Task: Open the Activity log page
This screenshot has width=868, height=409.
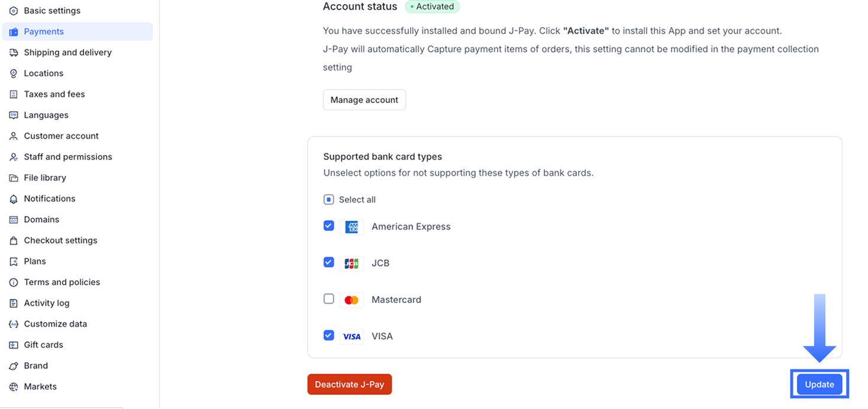Action: (x=46, y=303)
